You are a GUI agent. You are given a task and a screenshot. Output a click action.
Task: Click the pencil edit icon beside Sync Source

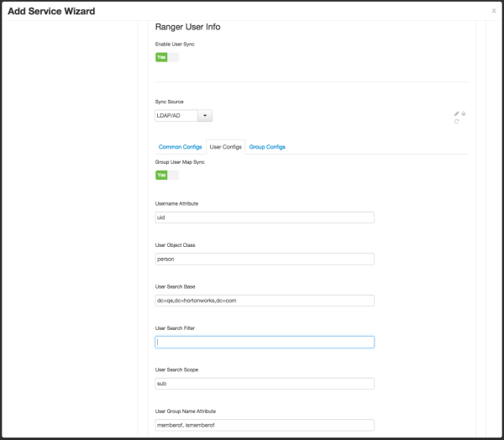456,113
